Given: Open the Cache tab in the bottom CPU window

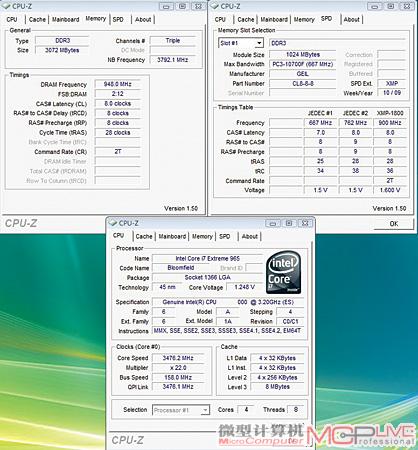Looking at the screenshot, I should click(x=144, y=236).
